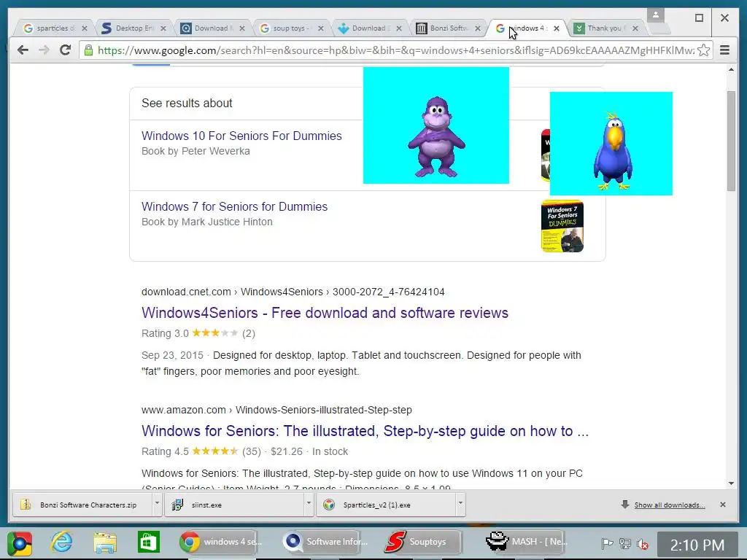Open Windows 7 for Seniors for Dummies
The height and width of the screenshot is (560, 747).
[x=234, y=206]
